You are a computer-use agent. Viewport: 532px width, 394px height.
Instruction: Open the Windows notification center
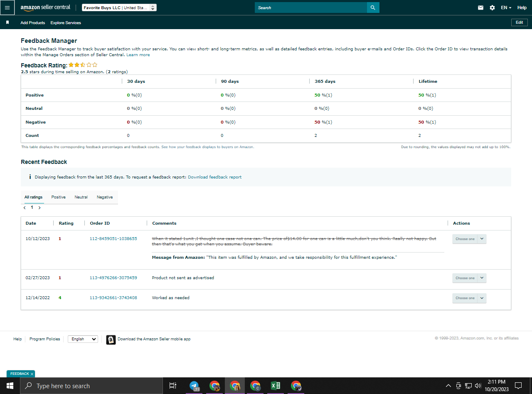[x=518, y=386]
